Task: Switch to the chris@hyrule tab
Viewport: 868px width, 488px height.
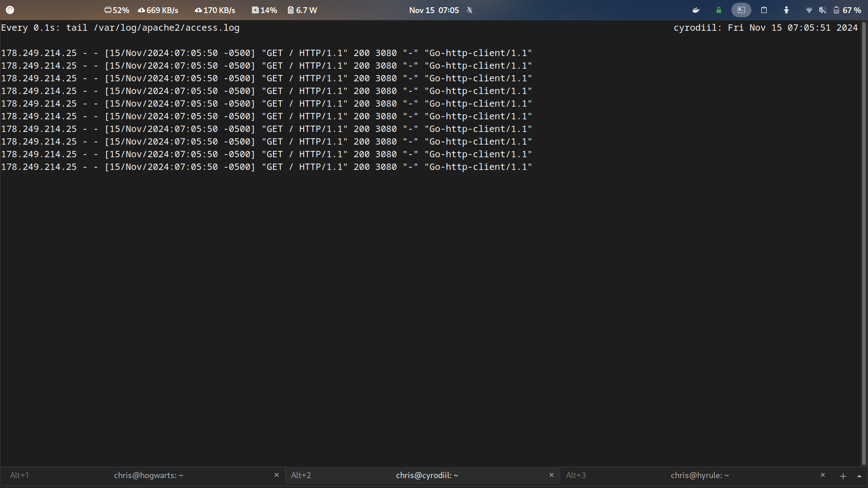Action: point(699,475)
